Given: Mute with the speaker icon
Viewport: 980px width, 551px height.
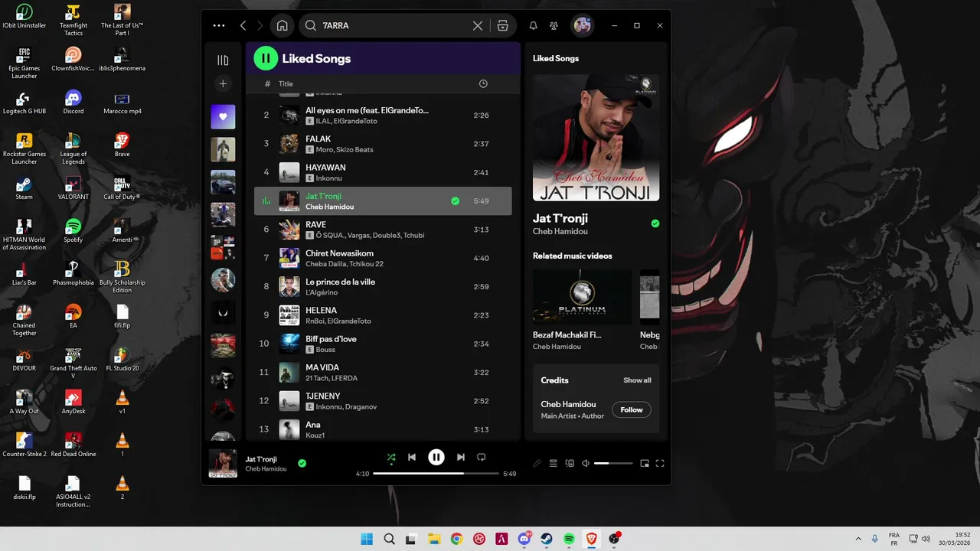Looking at the screenshot, I should [586, 463].
